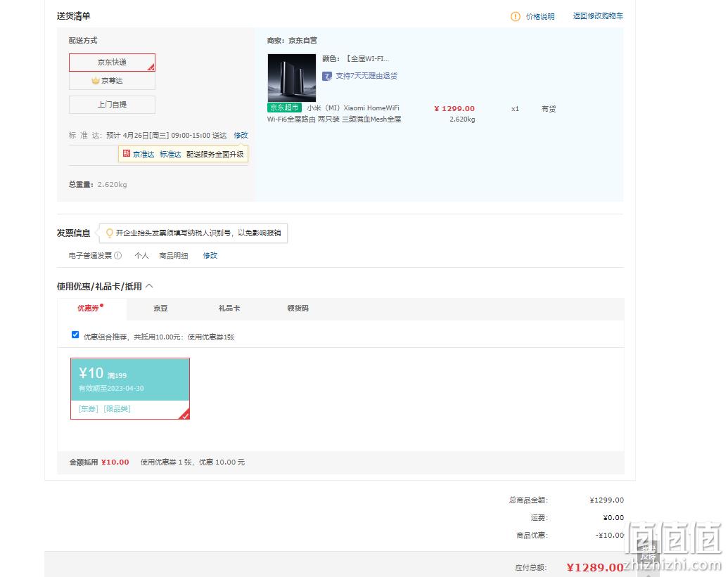The width and height of the screenshot is (728, 577).
Task: Open the 京准达 service link
Action: [143, 154]
